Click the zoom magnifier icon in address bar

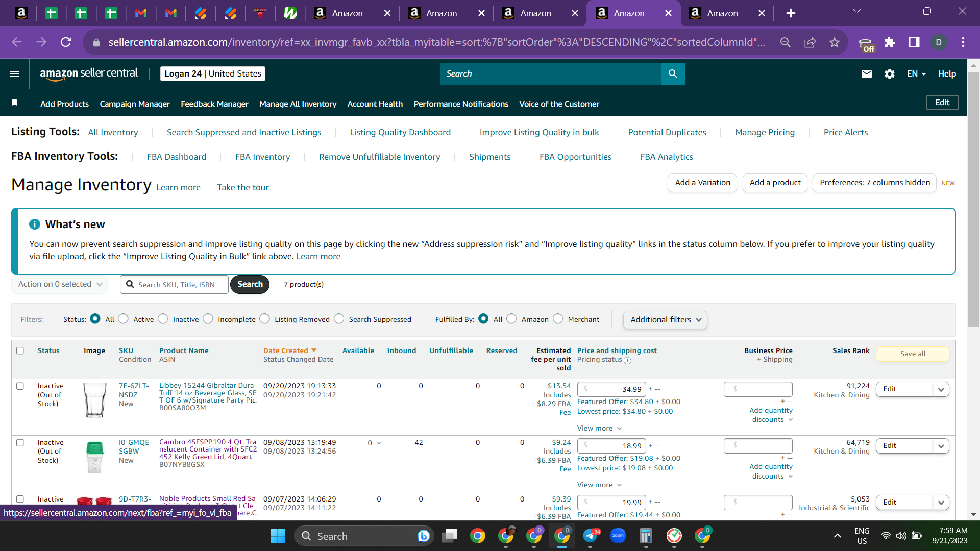coord(786,42)
